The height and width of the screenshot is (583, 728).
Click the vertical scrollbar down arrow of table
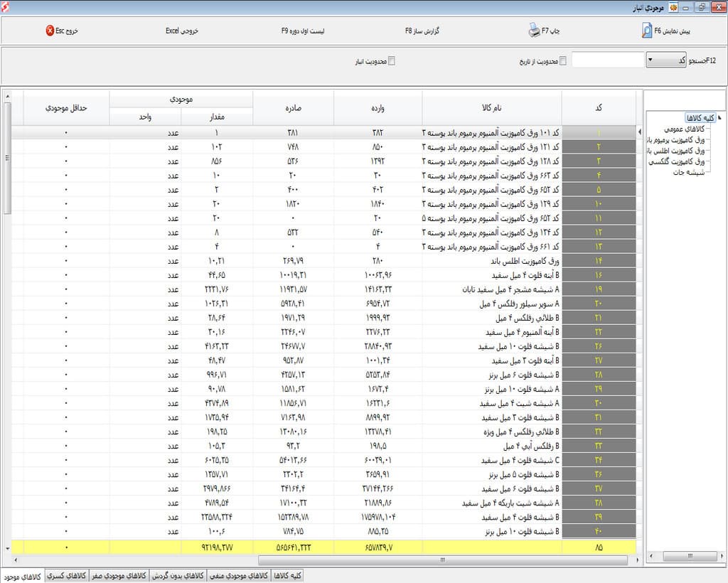[7, 549]
